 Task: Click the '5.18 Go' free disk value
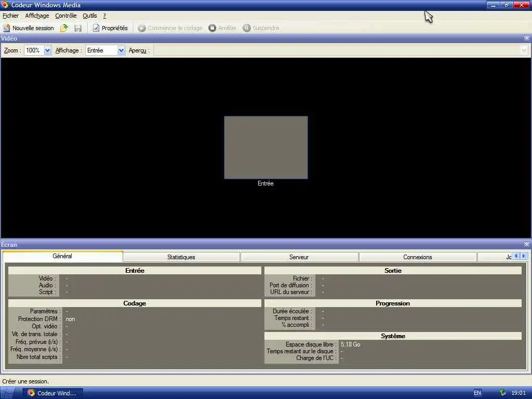(x=351, y=344)
